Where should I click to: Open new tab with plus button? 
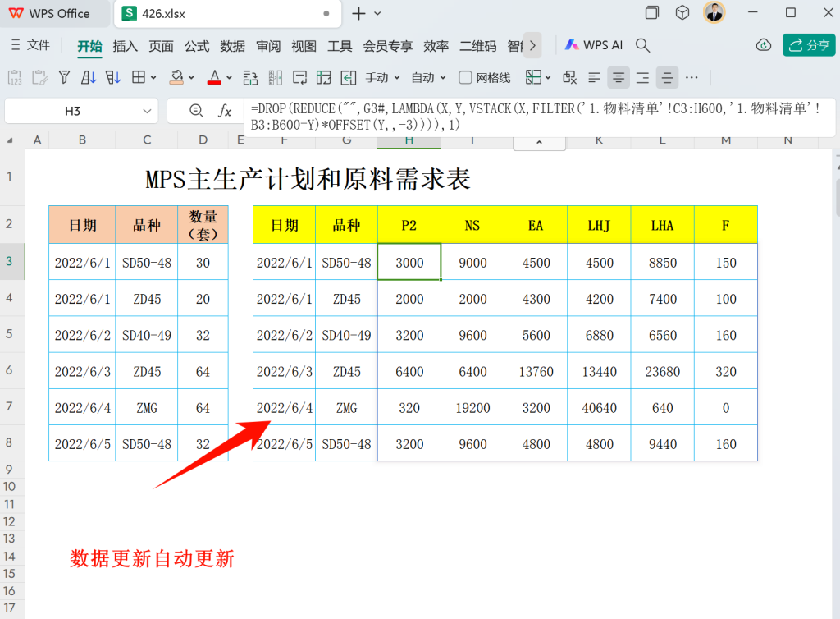[358, 13]
